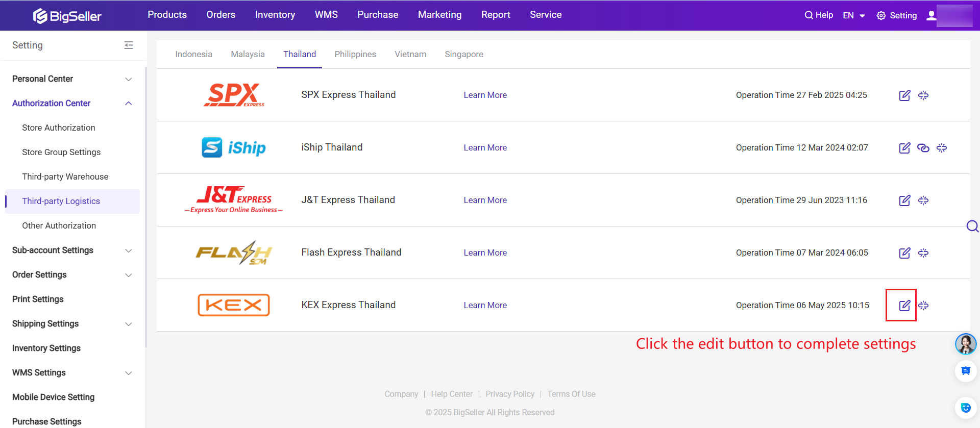
Task: Edit KEX Express Thailand settings
Action: click(x=904, y=306)
